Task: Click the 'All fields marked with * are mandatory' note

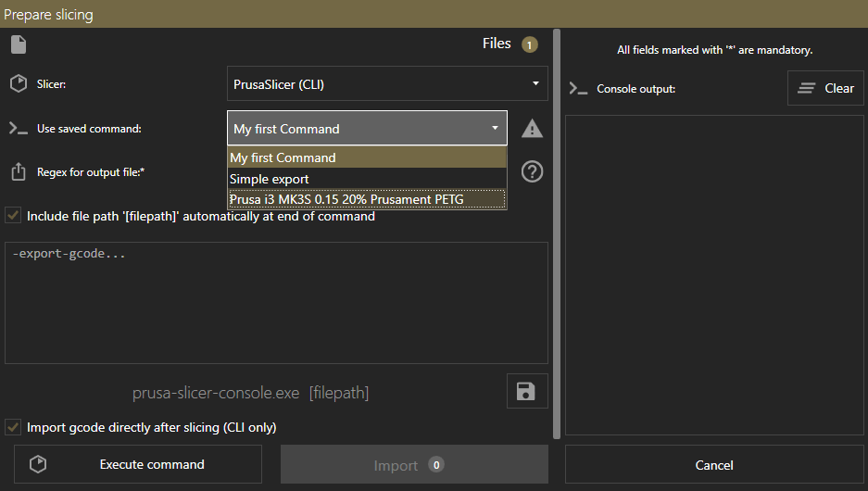Action: [714, 50]
